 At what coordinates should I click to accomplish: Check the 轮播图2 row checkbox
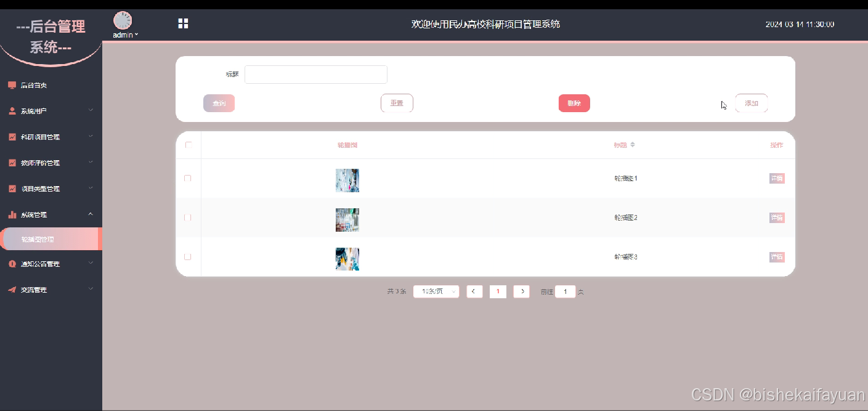188,218
